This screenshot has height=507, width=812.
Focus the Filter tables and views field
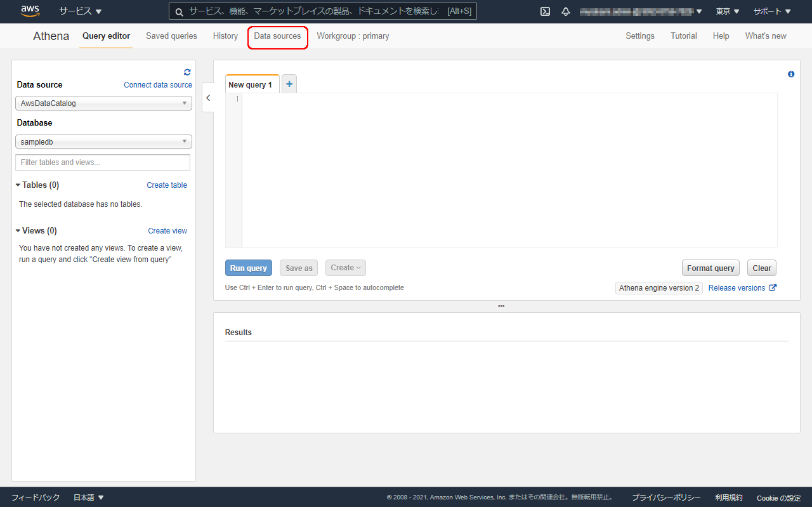tap(103, 162)
